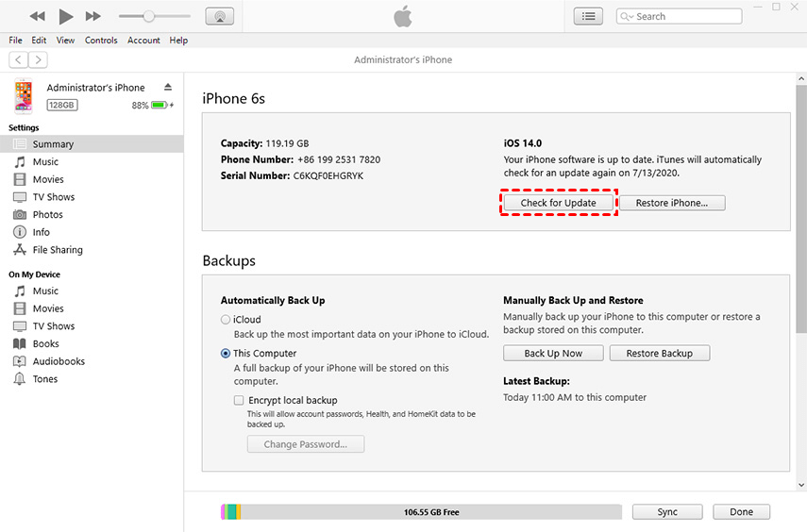Open the View menu
The height and width of the screenshot is (532, 807).
click(x=65, y=41)
